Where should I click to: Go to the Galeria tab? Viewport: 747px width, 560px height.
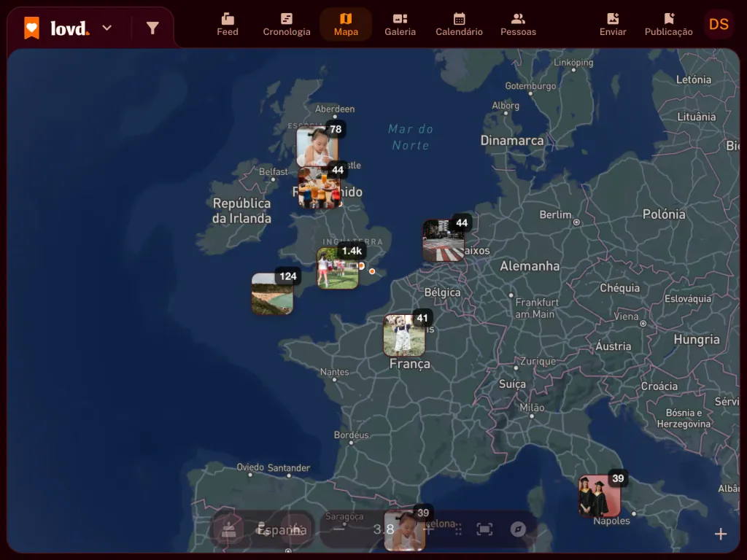(400, 25)
